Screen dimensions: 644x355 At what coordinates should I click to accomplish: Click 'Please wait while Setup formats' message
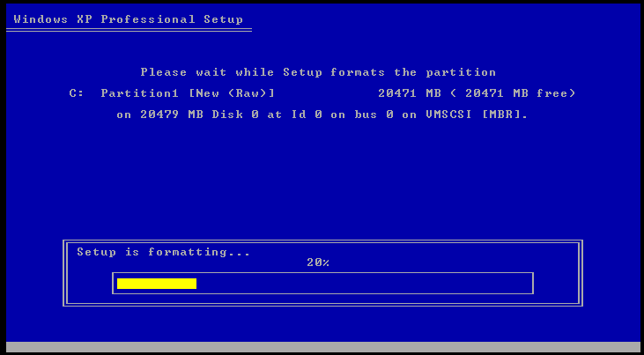pos(263,73)
